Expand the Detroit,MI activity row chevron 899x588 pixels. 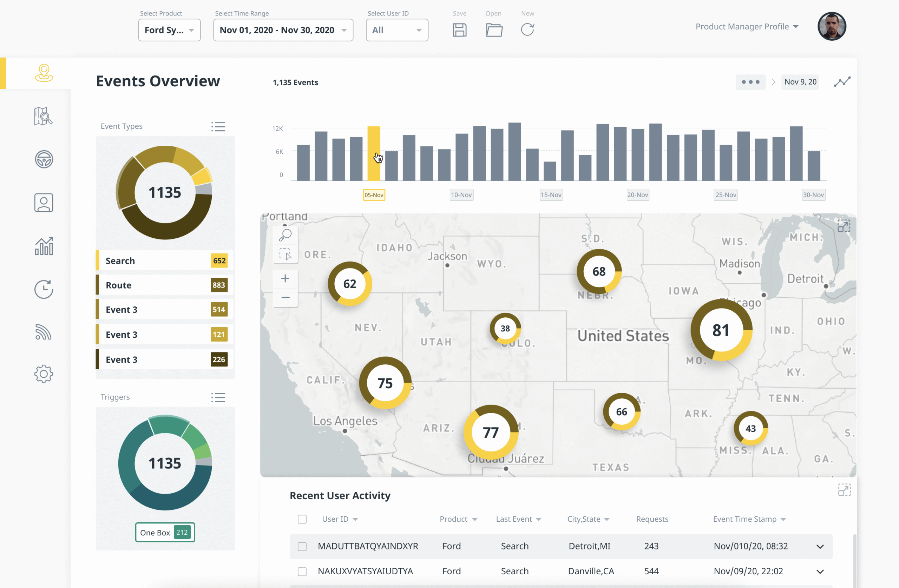coord(820,547)
